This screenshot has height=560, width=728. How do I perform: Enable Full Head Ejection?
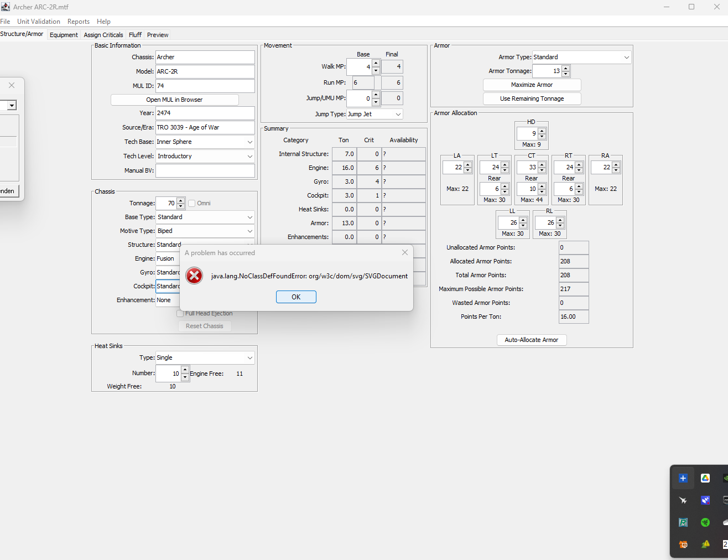(x=180, y=313)
